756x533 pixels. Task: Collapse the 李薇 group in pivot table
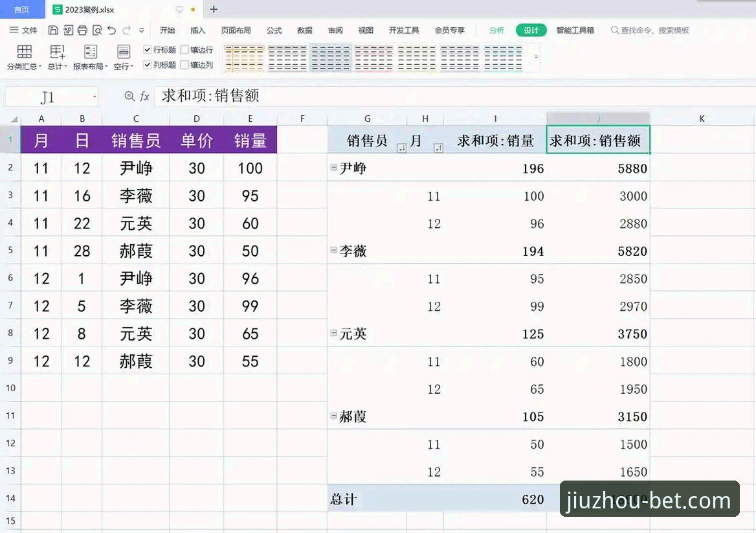click(x=333, y=250)
